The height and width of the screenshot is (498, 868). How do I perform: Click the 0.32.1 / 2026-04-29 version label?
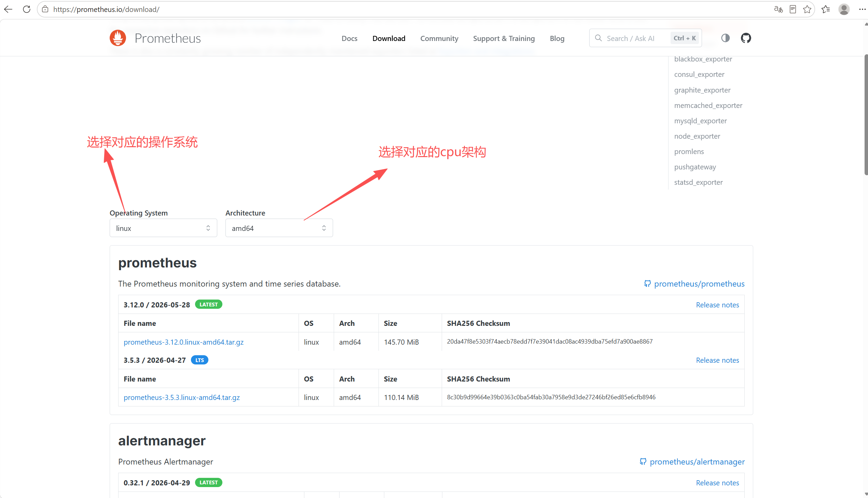[x=157, y=483]
